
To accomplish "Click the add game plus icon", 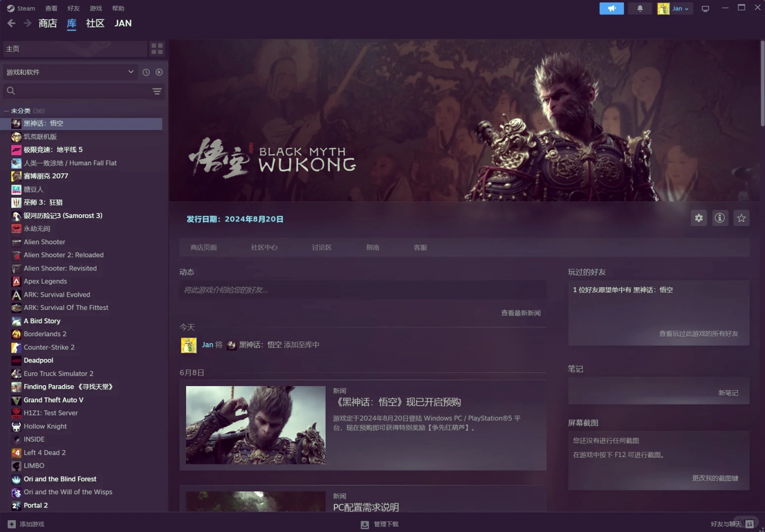I will [x=12, y=524].
